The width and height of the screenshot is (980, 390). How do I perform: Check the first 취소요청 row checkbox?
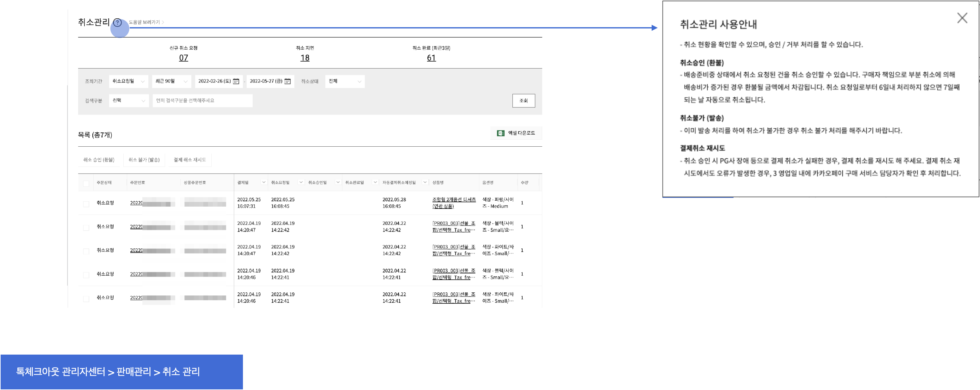[86, 204]
